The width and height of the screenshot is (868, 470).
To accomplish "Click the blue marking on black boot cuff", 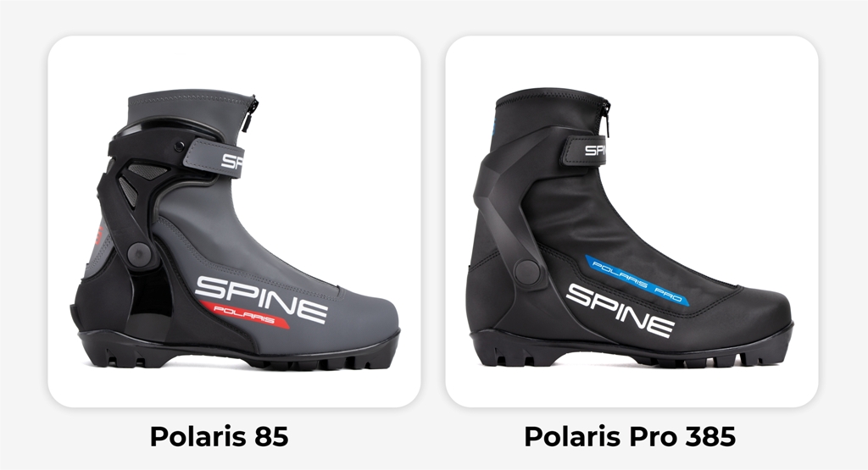I will click(492, 126).
